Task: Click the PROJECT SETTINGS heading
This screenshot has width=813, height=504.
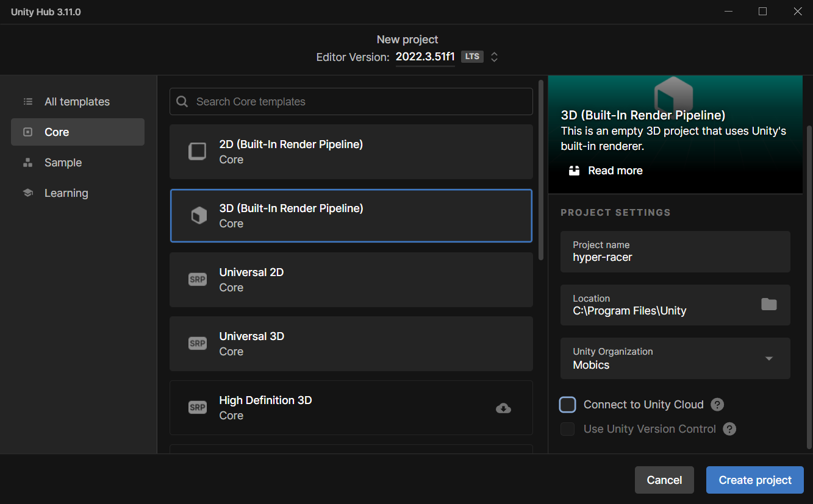Action: pos(615,213)
